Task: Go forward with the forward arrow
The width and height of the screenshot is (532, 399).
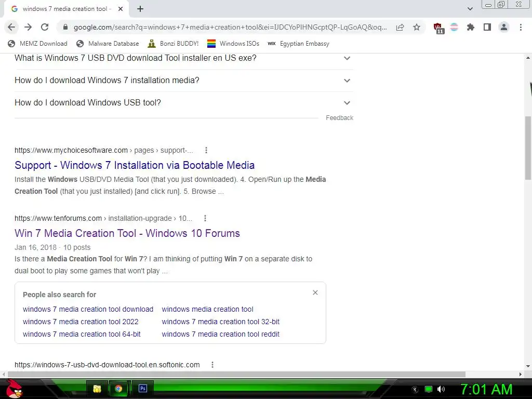Action: [28, 27]
